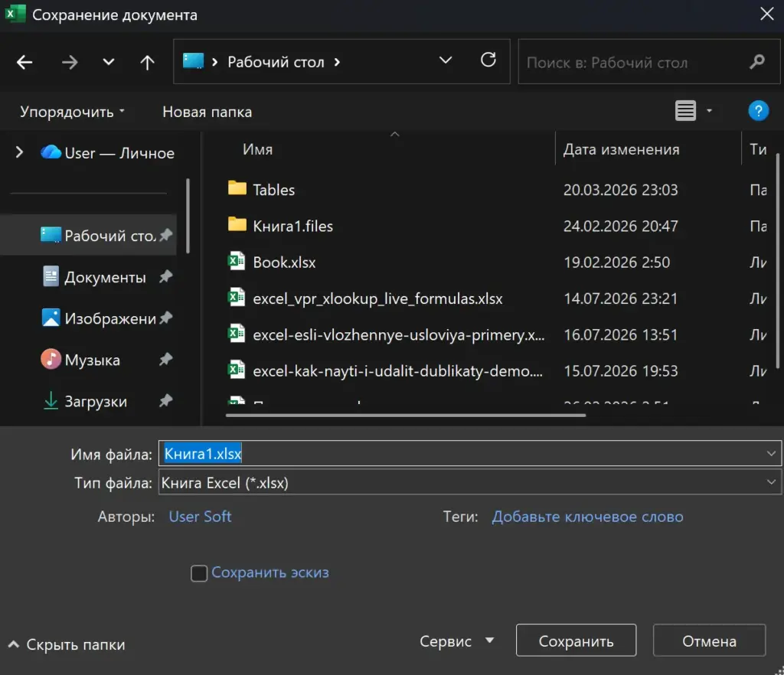Image resolution: width=784 pixels, height=675 pixels.
Task: Select Рабочий стол in navigation pane
Action: [x=89, y=235]
